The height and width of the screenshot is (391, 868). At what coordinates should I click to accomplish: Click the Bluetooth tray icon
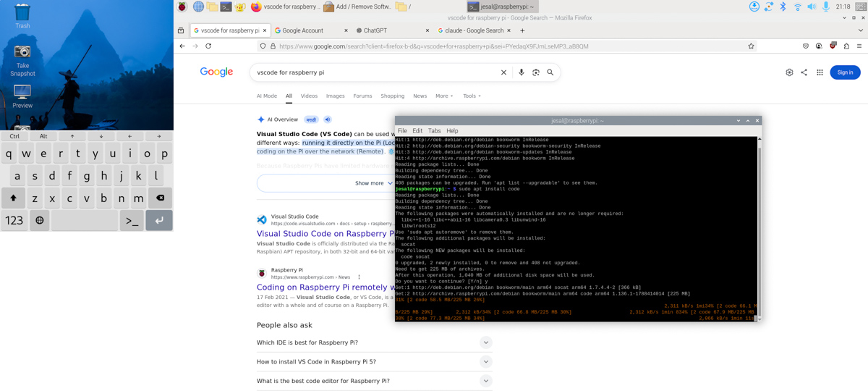coord(783,7)
